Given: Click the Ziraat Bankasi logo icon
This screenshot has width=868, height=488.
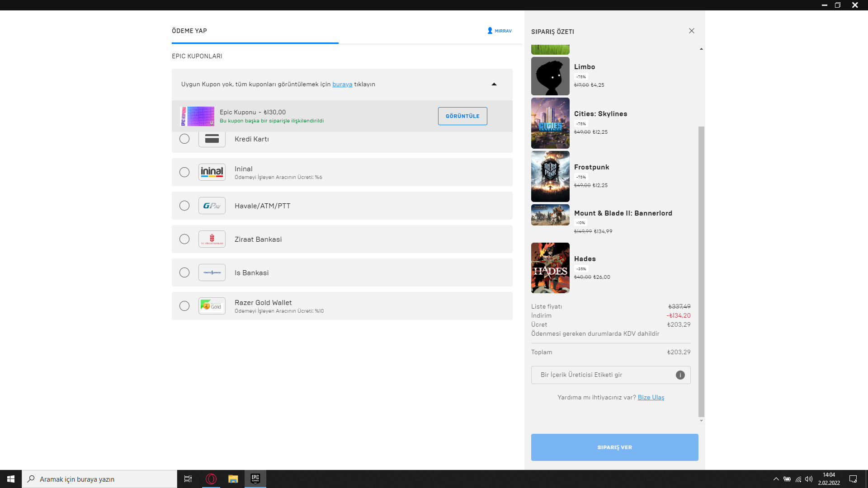Looking at the screenshot, I should pyautogui.click(x=212, y=239).
